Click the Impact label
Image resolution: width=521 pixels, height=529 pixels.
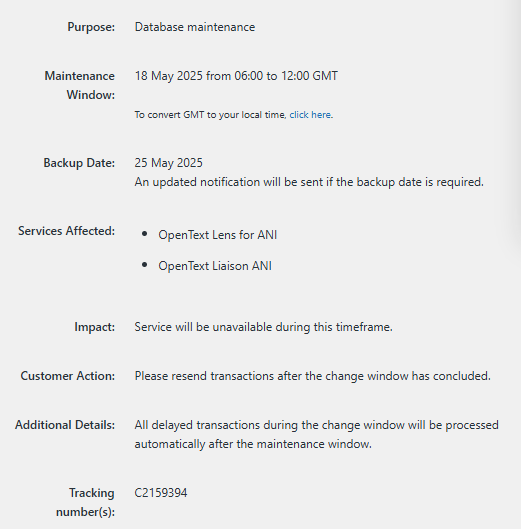(x=95, y=327)
